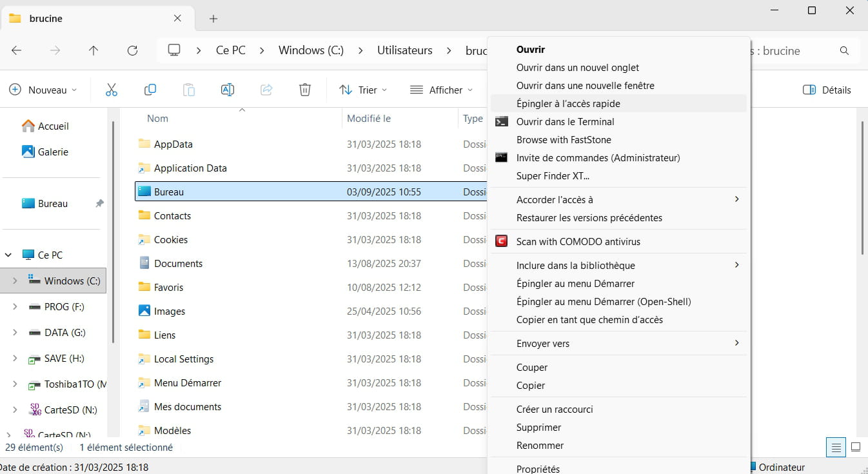Viewport: 868px width, 474px height.
Task: Expand the DATA (G:) drive node
Action: pos(15,332)
